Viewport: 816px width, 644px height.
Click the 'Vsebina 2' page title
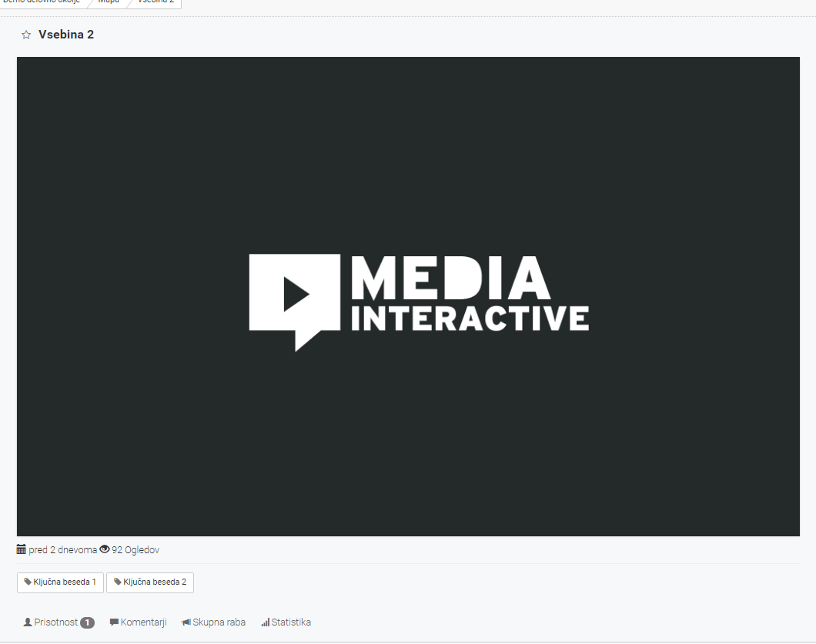(66, 35)
